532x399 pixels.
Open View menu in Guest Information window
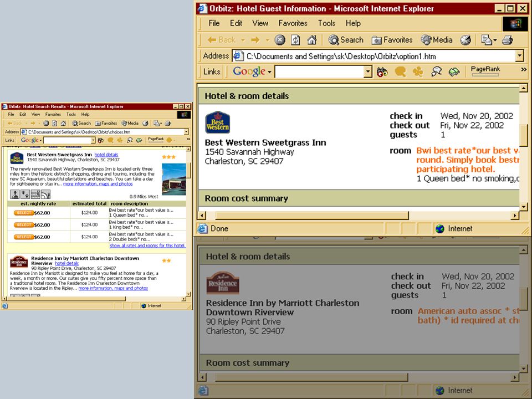pyautogui.click(x=260, y=23)
